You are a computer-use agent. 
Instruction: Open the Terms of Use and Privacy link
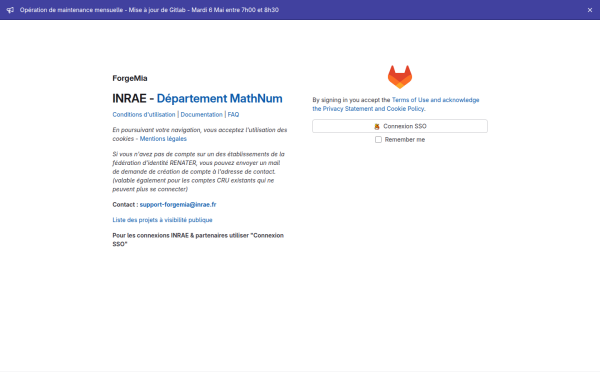(x=396, y=104)
